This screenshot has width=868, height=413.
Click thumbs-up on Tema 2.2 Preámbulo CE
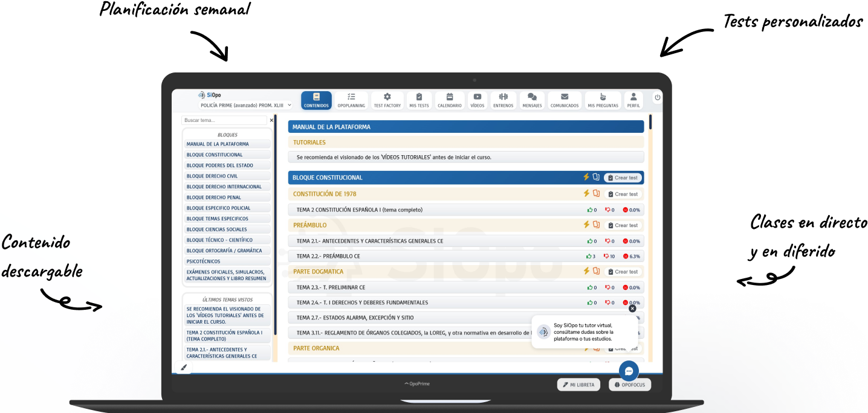point(590,257)
